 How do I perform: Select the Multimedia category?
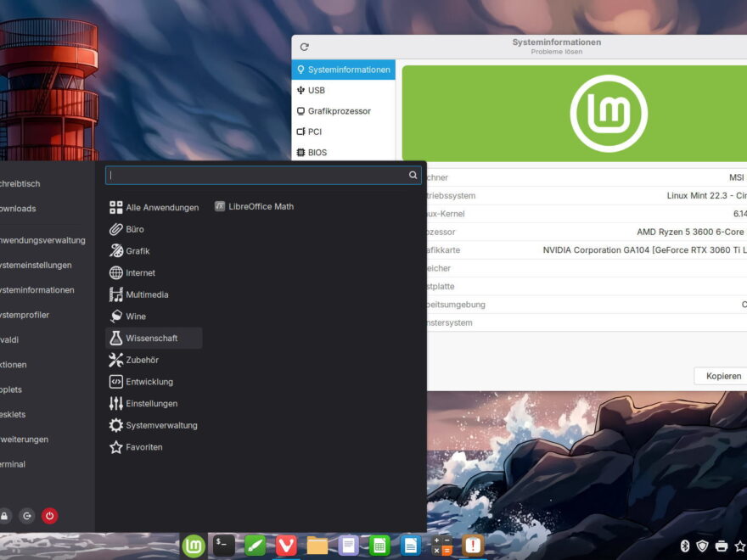[147, 294]
